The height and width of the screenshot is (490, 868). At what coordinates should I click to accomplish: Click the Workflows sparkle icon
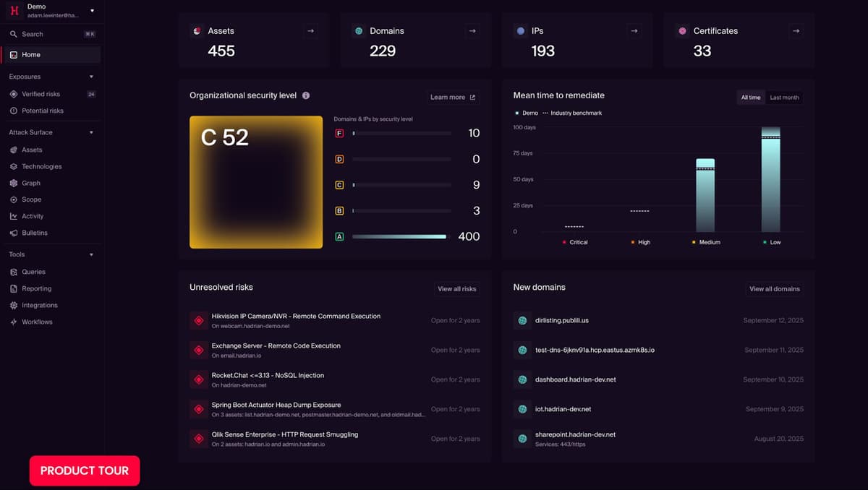[x=14, y=322]
